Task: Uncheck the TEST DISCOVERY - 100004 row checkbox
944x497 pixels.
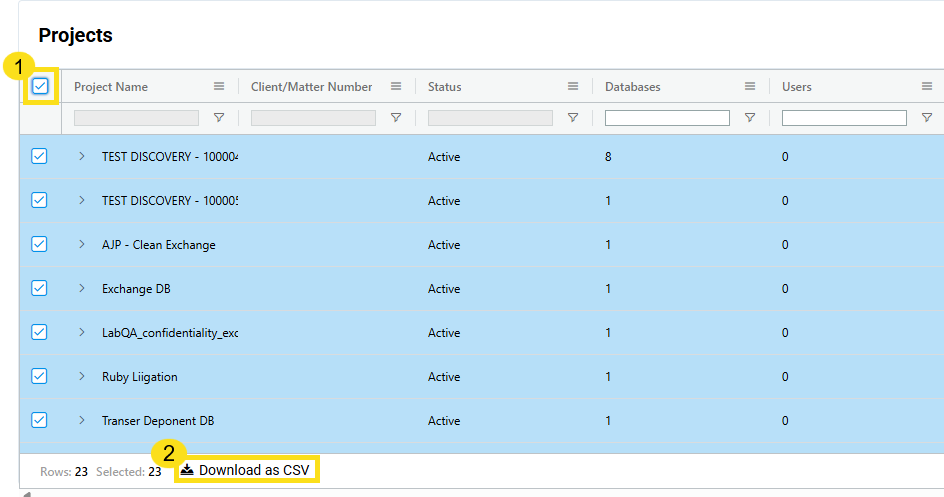Action: coord(39,156)
